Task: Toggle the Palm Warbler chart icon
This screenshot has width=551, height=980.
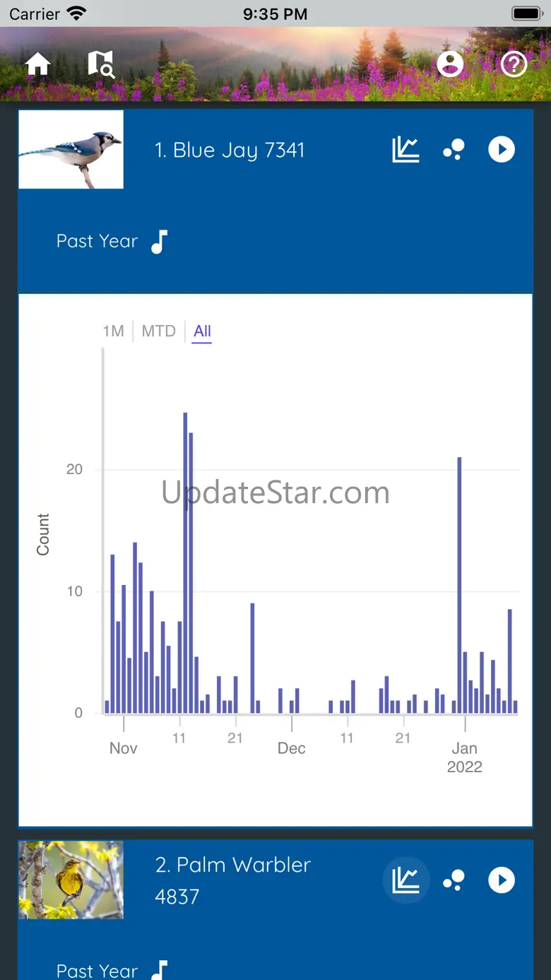Action: pos(405,880)
